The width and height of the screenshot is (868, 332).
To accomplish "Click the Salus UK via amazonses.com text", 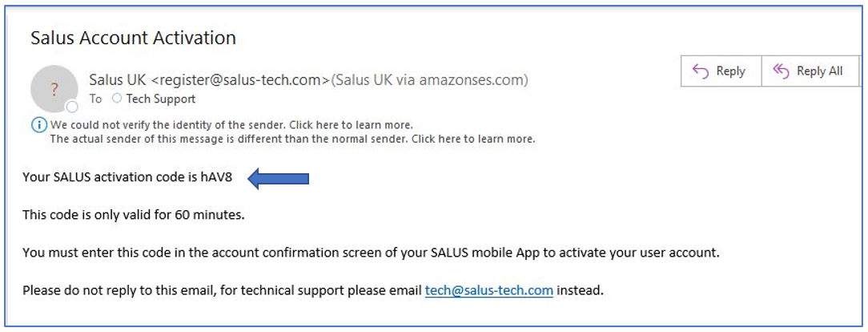I will click(x=429, y=80).
